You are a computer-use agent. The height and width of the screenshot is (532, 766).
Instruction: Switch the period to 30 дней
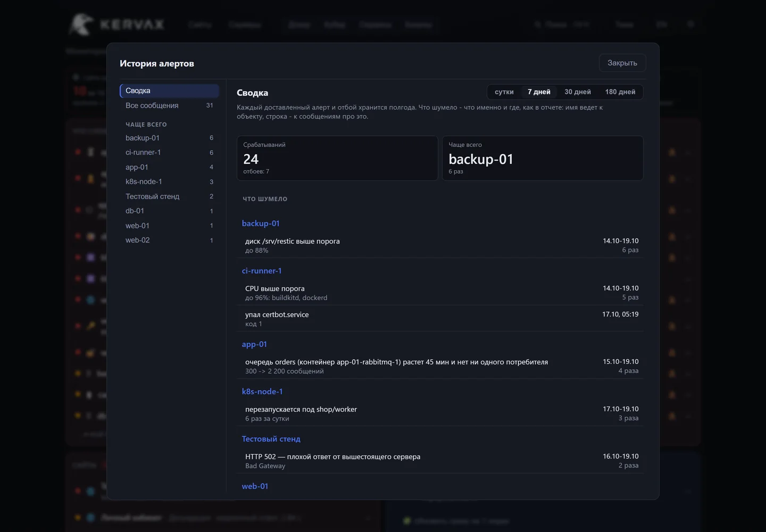578,92
